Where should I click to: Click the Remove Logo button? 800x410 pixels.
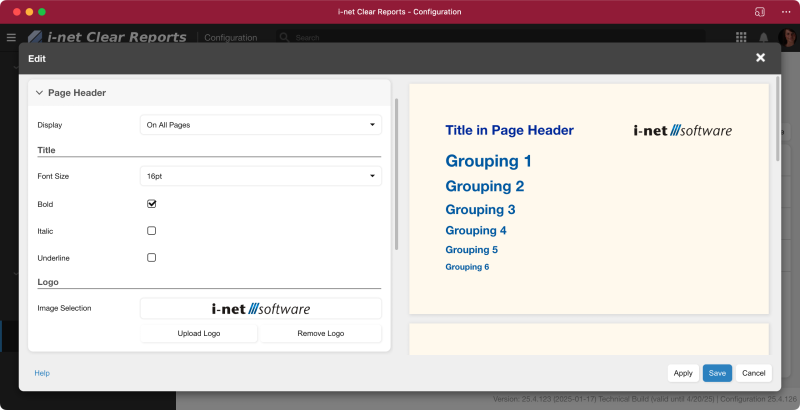(321, 333)
